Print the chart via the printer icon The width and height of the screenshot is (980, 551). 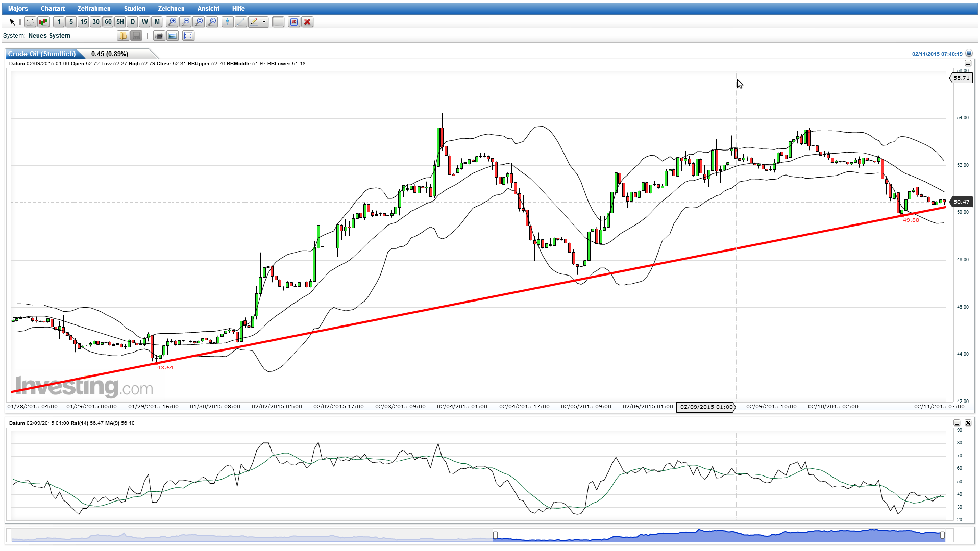pyautogui.click(x=160, y=36)
